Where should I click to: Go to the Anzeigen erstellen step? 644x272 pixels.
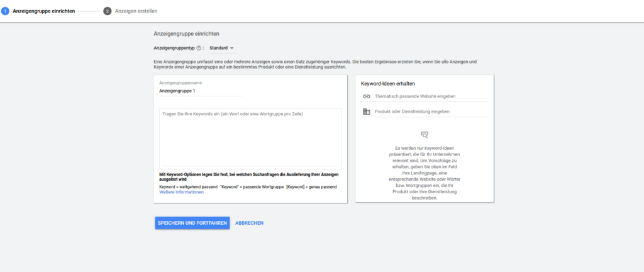pyautogui.click(x=136, y=11)
